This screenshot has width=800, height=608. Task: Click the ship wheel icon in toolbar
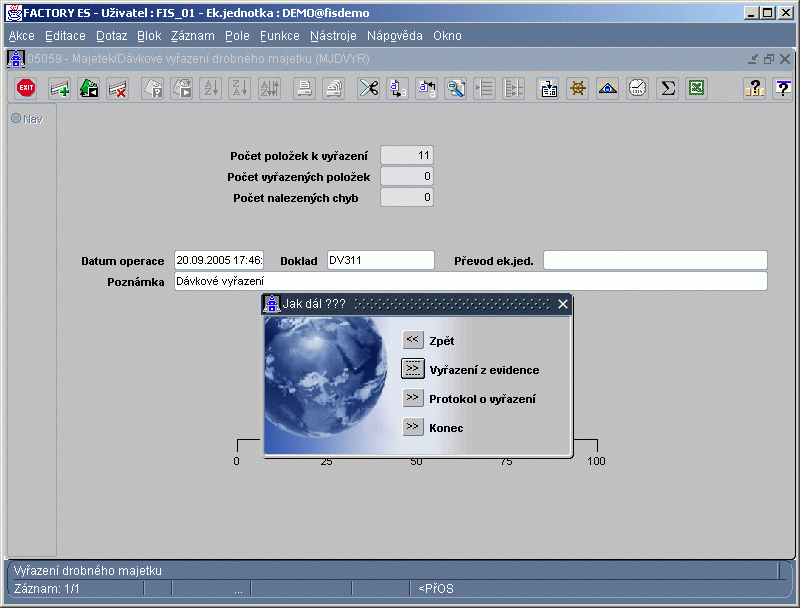tap(577, 88)
